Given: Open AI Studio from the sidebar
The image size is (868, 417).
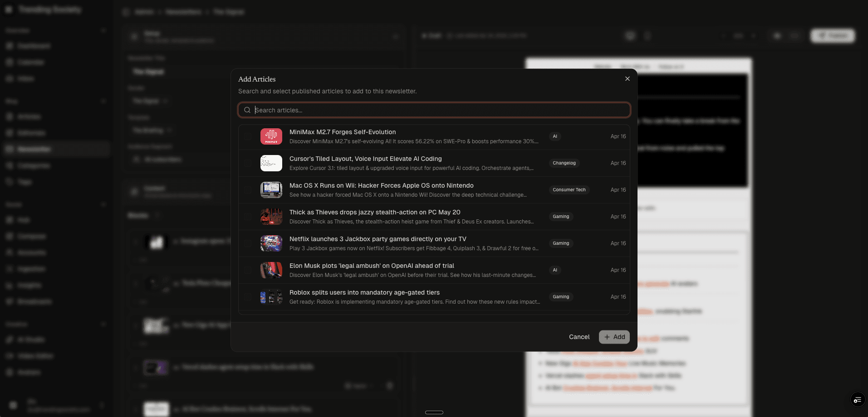Looking at the screenshot, I should 10,339.
